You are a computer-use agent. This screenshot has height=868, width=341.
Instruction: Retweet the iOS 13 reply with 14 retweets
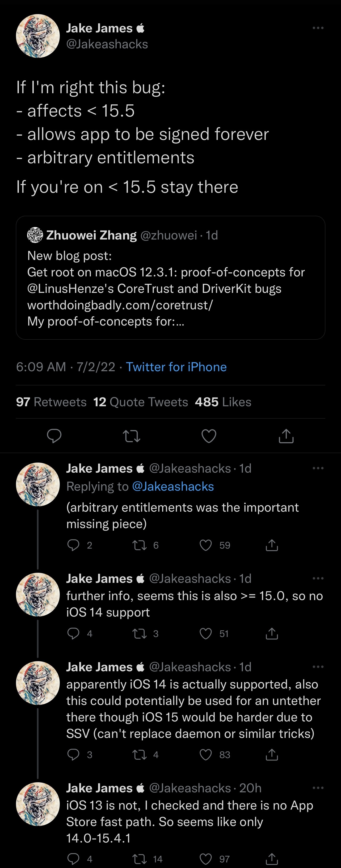(x=140, y=859)
